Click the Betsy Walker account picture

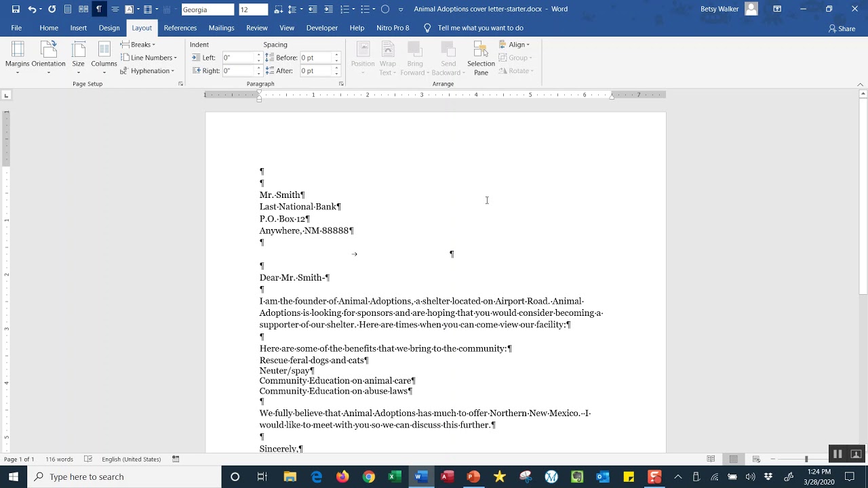click(x=751, y=9)
